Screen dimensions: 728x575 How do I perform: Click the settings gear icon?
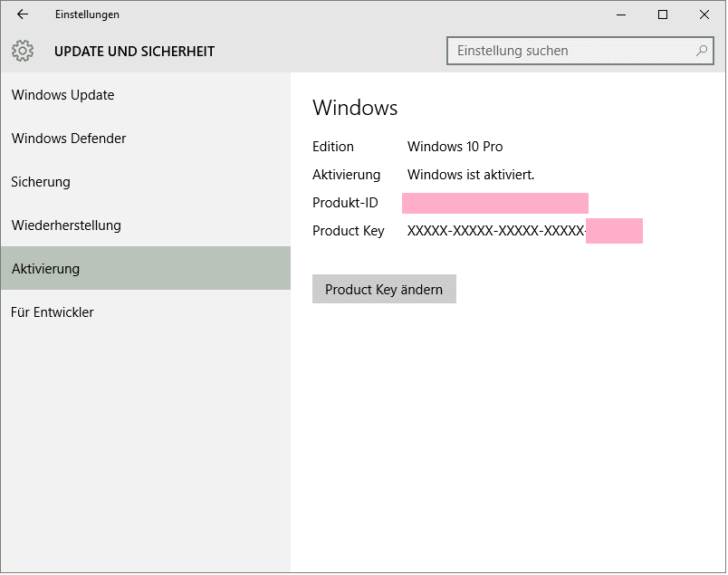coord(23,51)
